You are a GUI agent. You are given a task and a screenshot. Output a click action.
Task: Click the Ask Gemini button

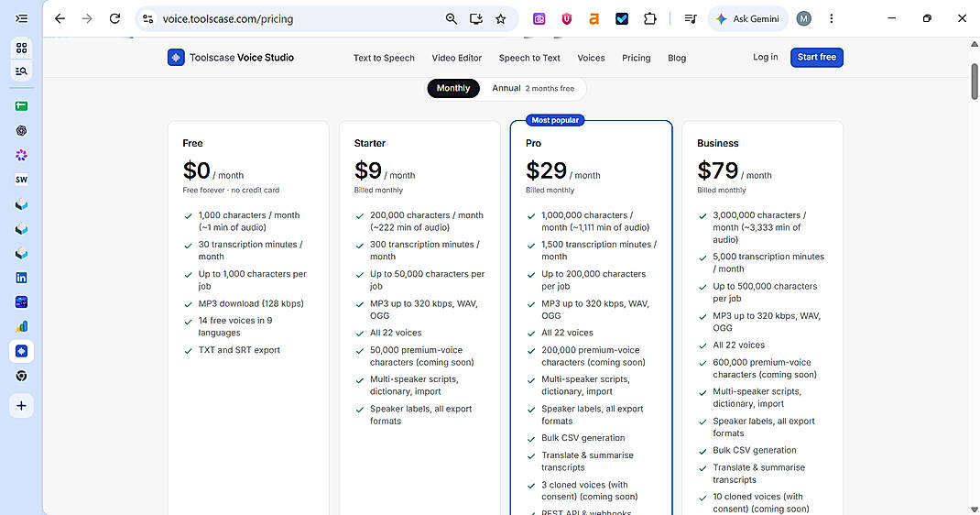tap(747, 18)
